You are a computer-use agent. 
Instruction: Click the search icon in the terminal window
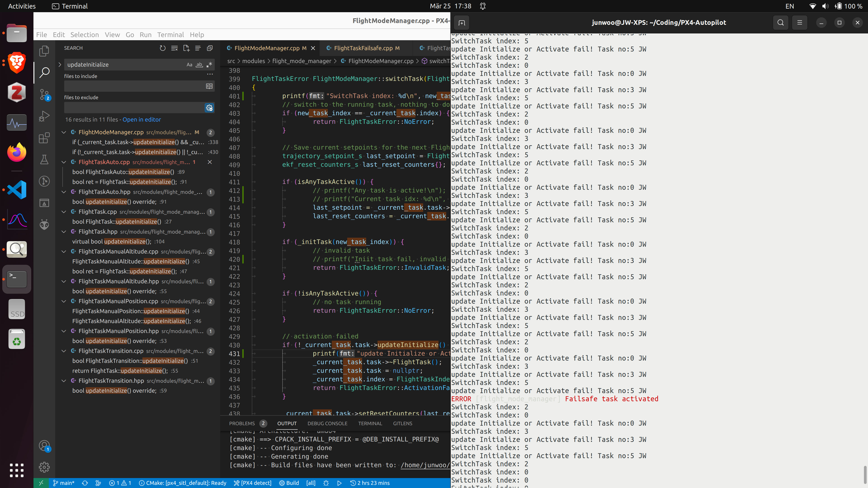[780, 23]
